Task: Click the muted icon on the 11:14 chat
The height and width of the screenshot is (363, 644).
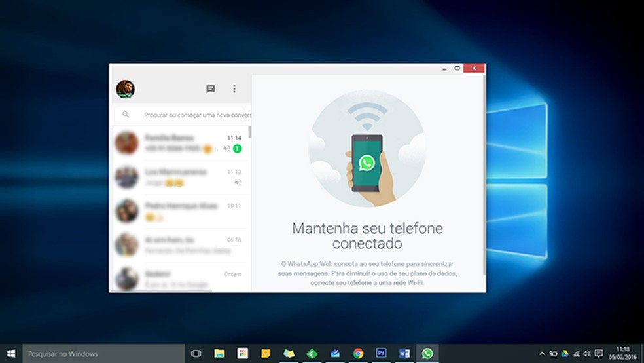Action: pyautogui.click(x=226, y=148)
